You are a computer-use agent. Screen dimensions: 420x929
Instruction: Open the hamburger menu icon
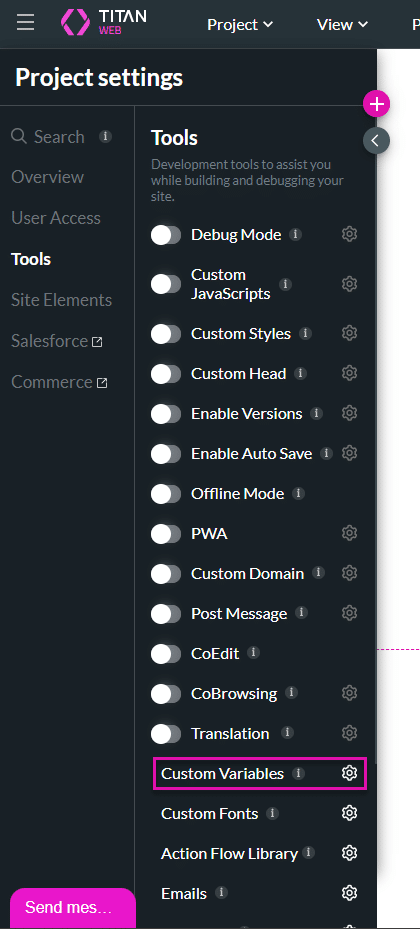[25, 23]
